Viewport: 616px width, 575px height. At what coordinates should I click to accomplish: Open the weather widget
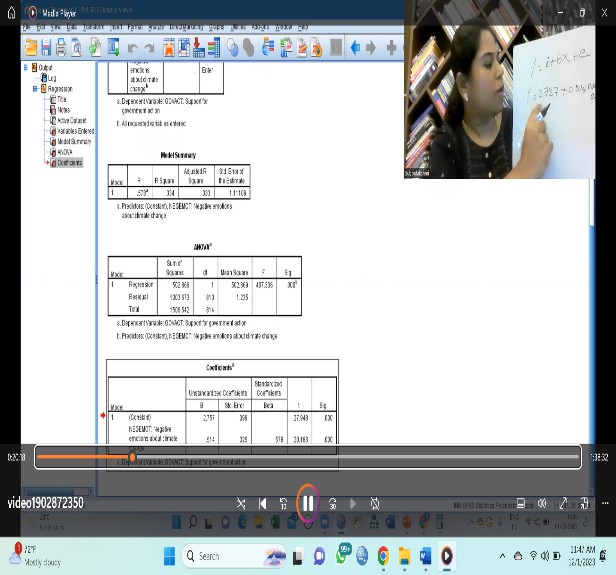[x=35, y=555]
